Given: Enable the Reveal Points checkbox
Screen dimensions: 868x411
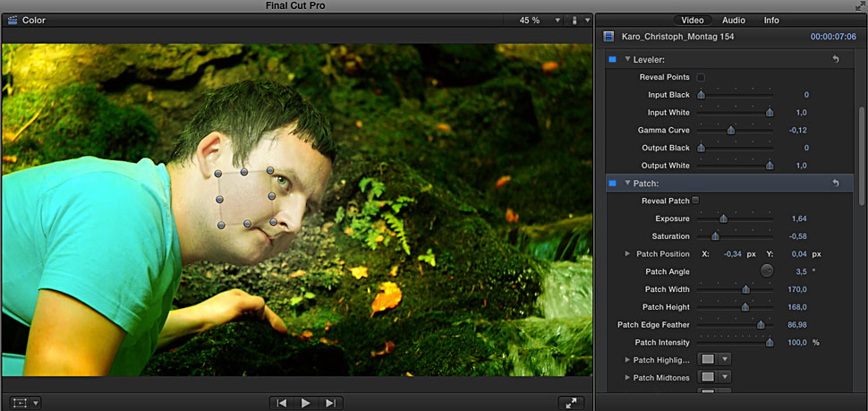Looking at the screenshot, I should point(701,77).
